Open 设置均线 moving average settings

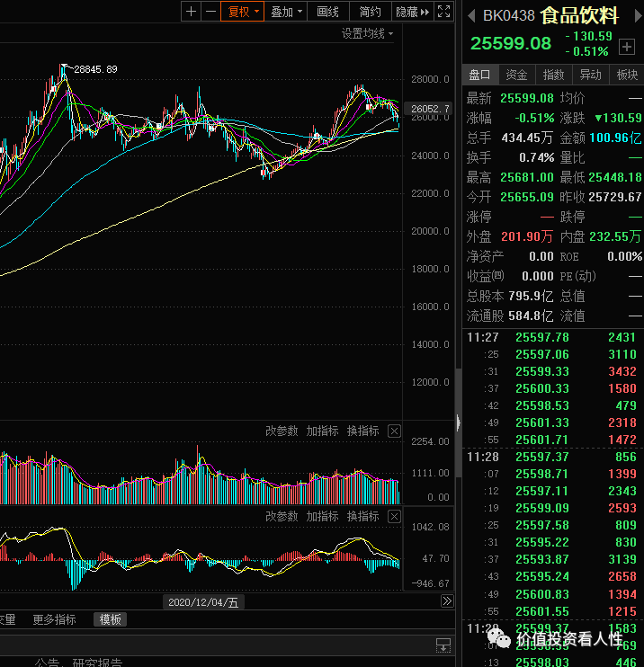pyautogui.click(x=367, y=33)
